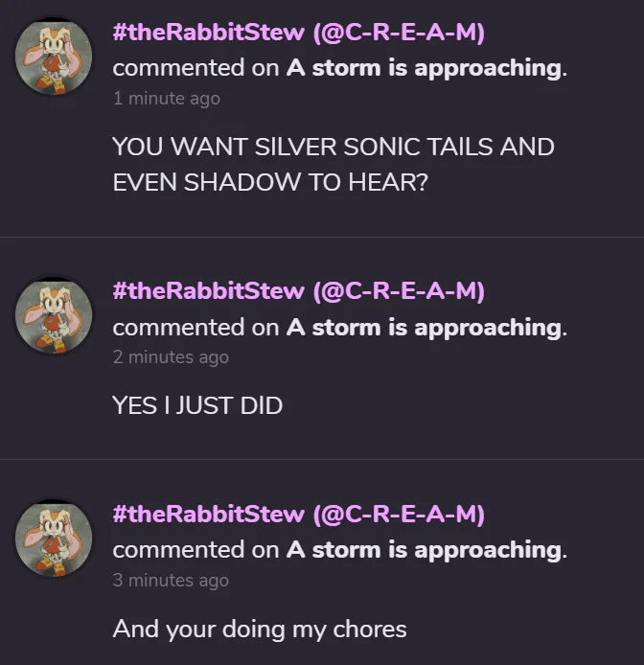Open 'A storm is approaching' in 3 minutes ago notification
644x665 pixels.
(423, 550)
